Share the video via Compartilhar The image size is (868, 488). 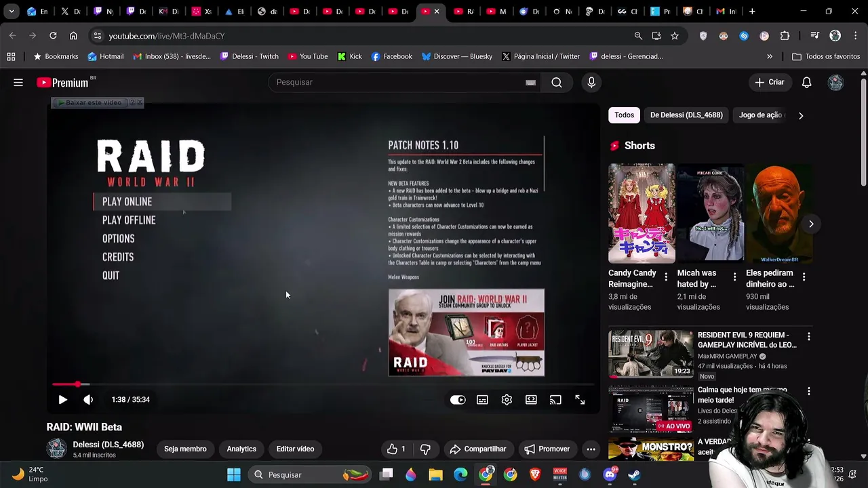point(478,449)
